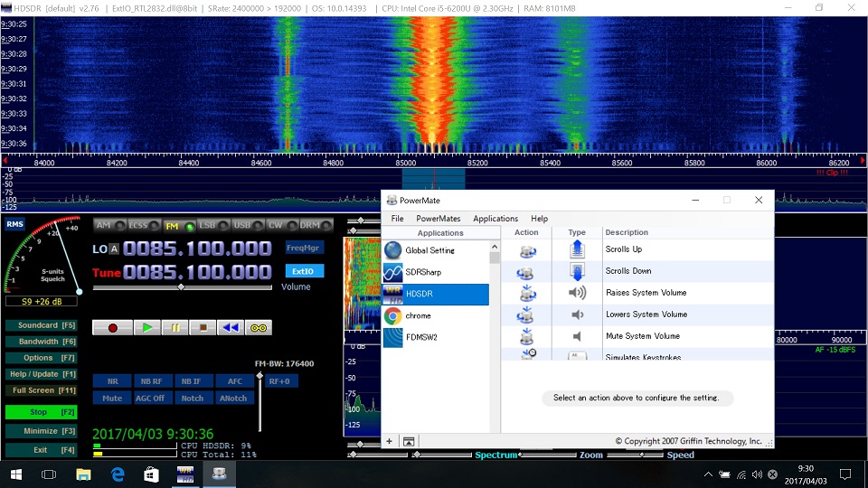Toggle AGC Off button
Screen dimensions: 868x488
(x=151, y=398)
